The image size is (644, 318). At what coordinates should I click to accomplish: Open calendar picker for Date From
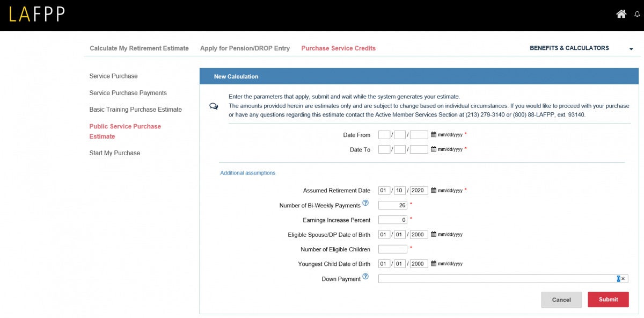click(434, 135)
